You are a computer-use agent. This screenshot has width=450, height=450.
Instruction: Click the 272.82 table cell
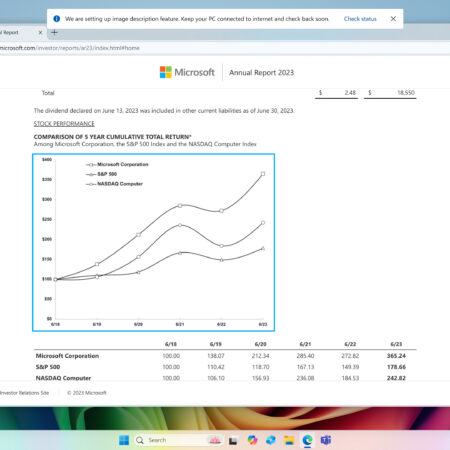(350, 356)
